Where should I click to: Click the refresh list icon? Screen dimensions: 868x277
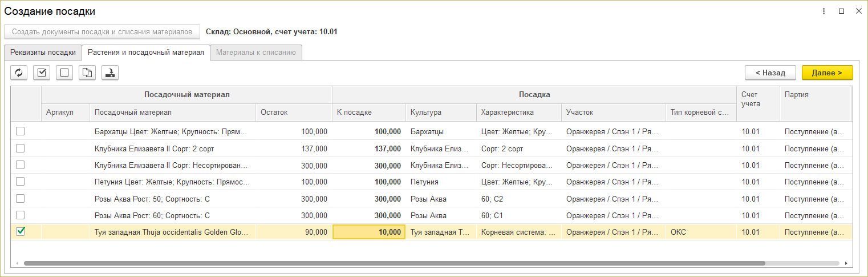point(19,73)
